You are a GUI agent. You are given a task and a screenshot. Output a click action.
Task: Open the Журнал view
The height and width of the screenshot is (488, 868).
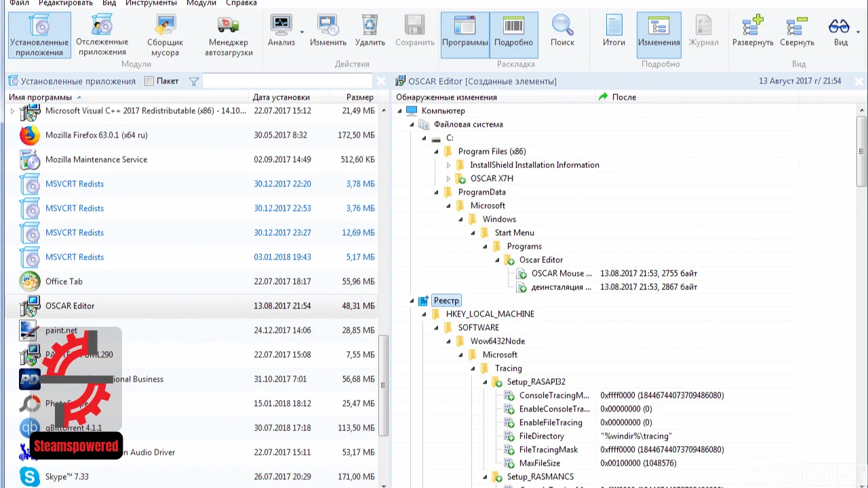click(704, 31)
